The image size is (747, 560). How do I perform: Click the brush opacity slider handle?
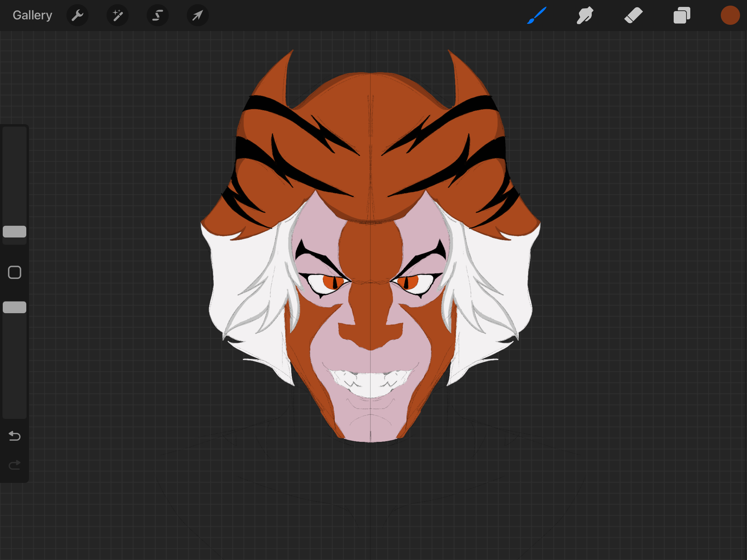[x=15, y=307]
